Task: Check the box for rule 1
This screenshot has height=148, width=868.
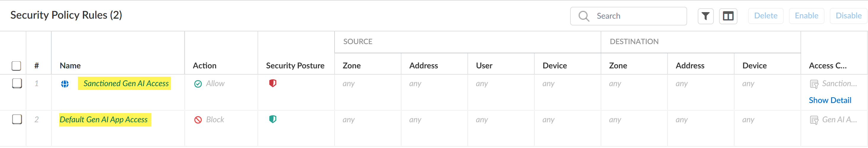Action: tap(17, 83)
